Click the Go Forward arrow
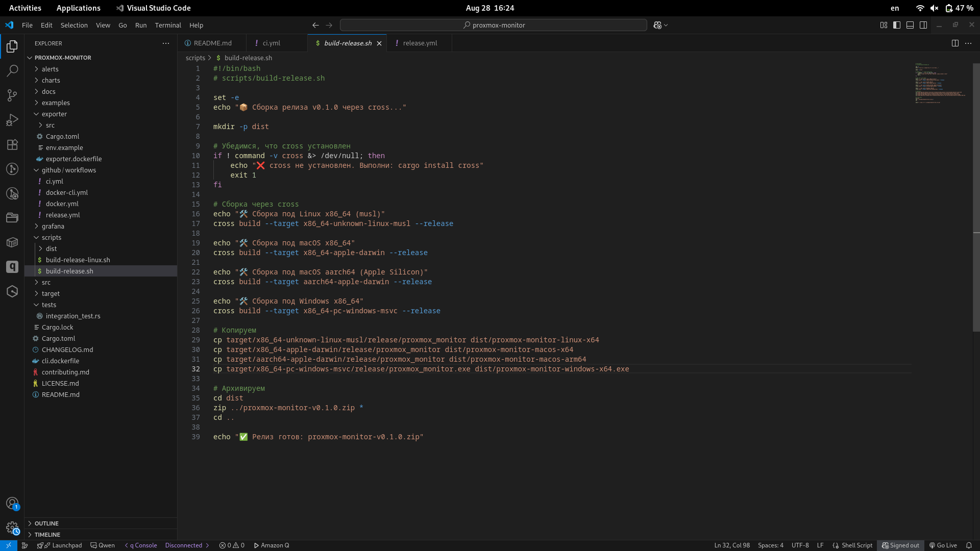The width and height of the screenshot is (980, 551). point(329,25)
